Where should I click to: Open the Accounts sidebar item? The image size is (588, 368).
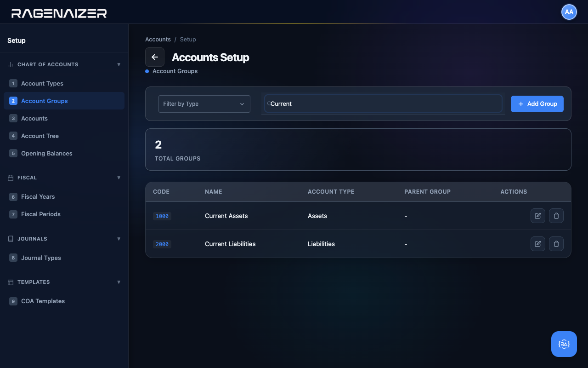(x=64, y=118)
